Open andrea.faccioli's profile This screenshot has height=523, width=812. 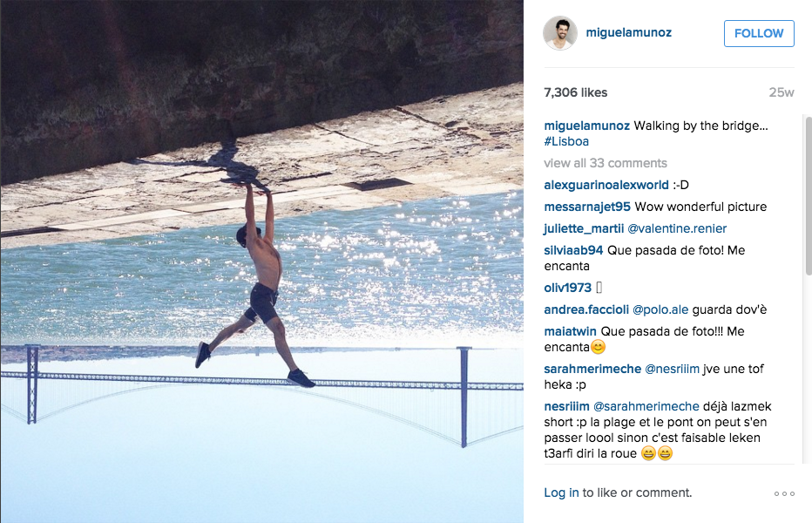click(586, 309)
